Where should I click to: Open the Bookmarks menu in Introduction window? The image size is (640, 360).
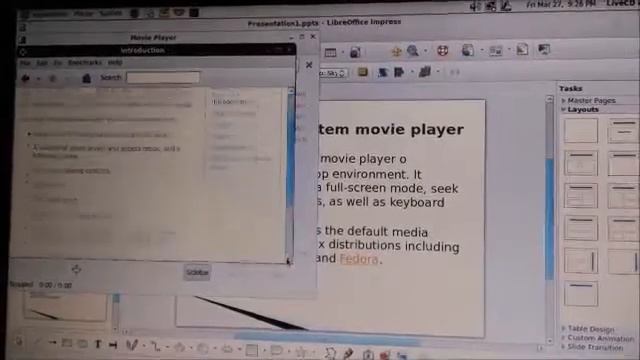pyautogui.click(x=84, y=62)
